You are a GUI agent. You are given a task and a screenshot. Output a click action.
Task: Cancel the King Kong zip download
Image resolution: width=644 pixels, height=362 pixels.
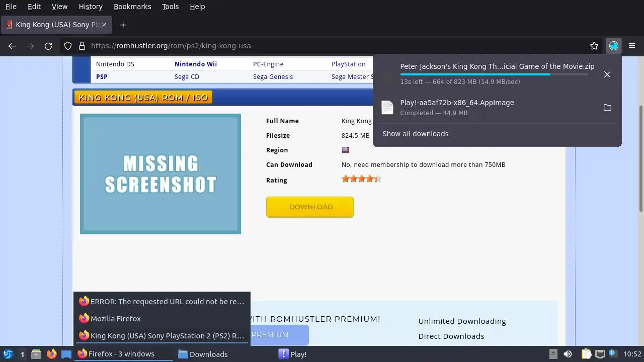coord(607,74)
